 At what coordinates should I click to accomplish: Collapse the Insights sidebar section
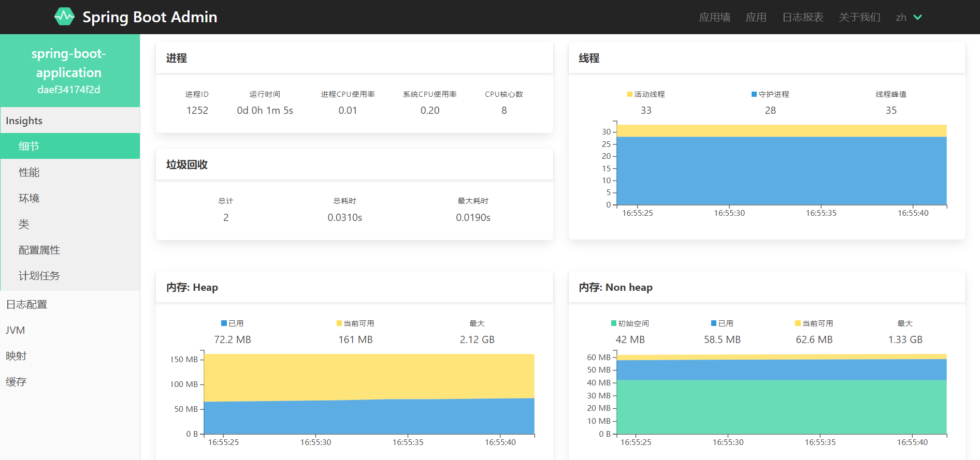tap(70, 121)
